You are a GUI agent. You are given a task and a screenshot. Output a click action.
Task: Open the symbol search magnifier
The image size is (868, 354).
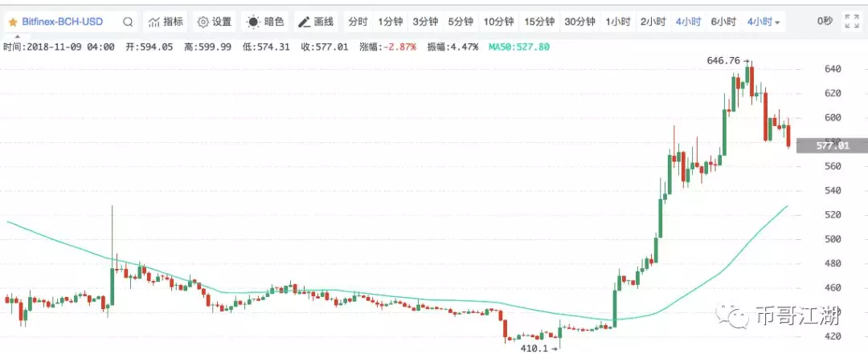[128, 22]
